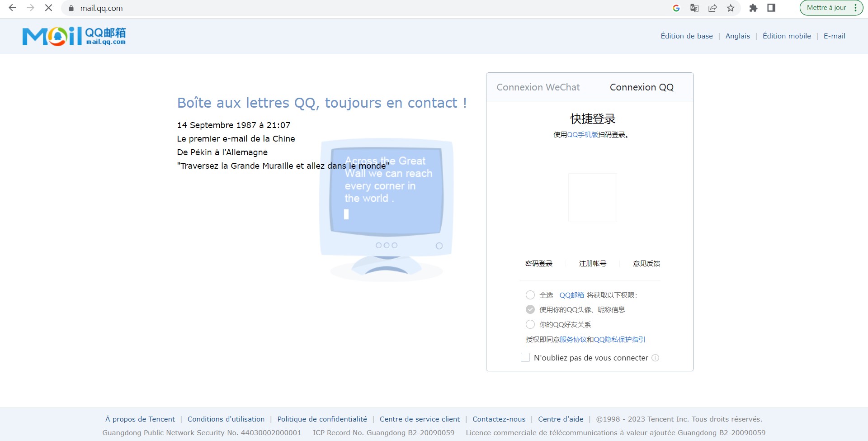This screenshot has width=868, height=441.
Task: Open the Chrome three-dot menu
Action: tap(855, 8)
